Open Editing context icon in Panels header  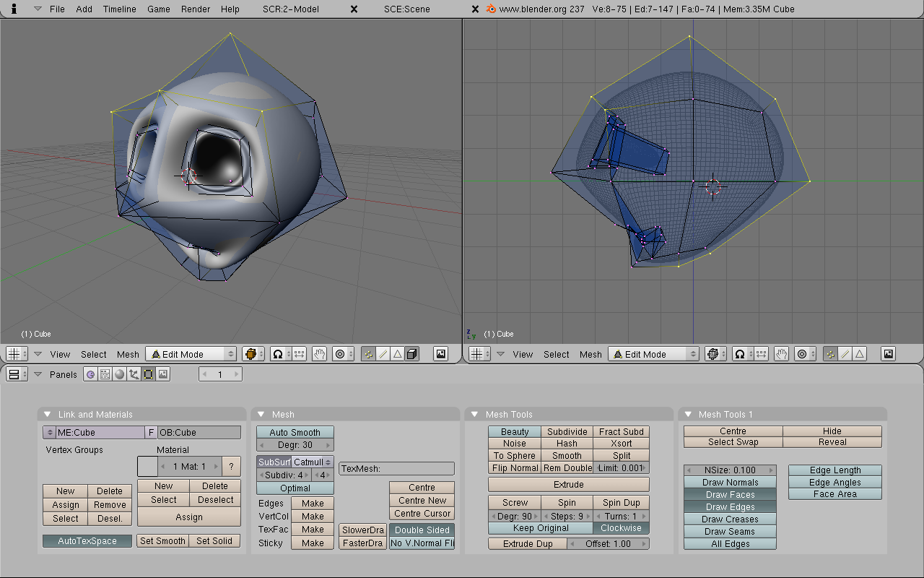point(148,374)
